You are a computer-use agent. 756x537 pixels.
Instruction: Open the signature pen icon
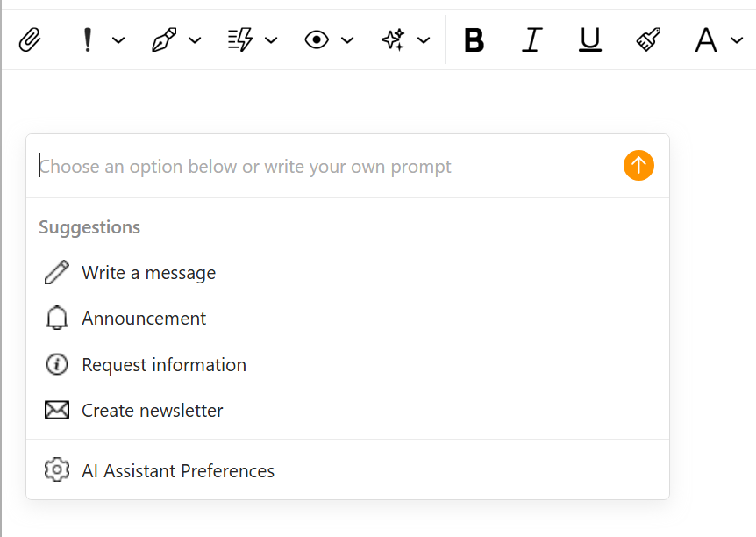[164, 39]
